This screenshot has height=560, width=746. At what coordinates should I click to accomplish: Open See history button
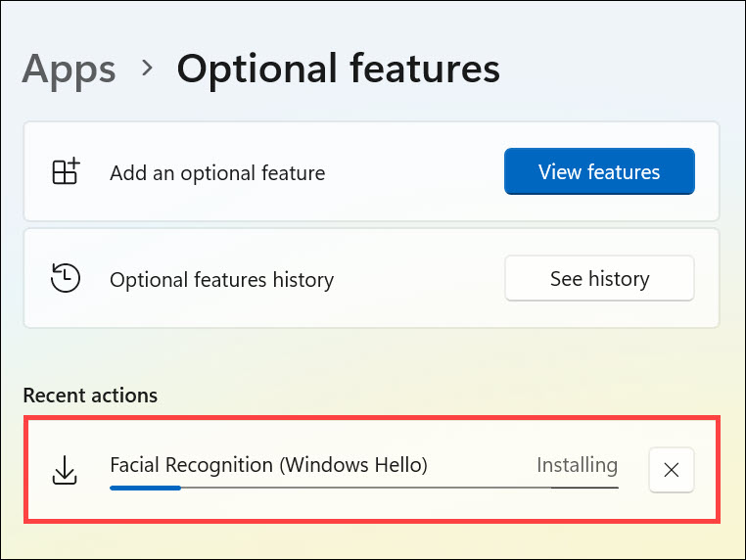[x=599, y=279]
